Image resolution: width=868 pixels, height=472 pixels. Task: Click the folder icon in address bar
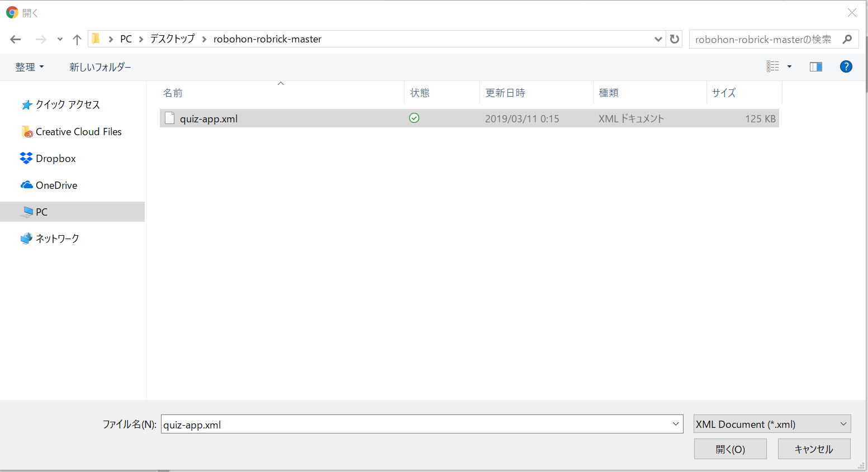pos(96,39)
